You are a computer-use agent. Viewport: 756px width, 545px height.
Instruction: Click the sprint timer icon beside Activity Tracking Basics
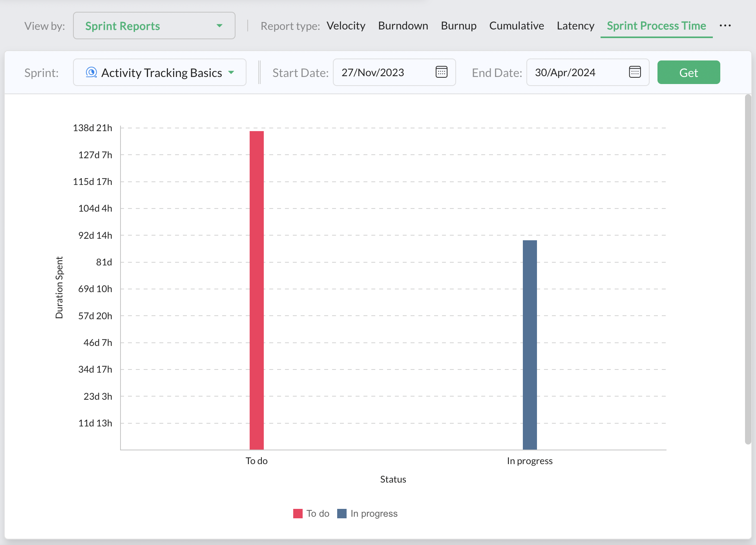[91, 72]
